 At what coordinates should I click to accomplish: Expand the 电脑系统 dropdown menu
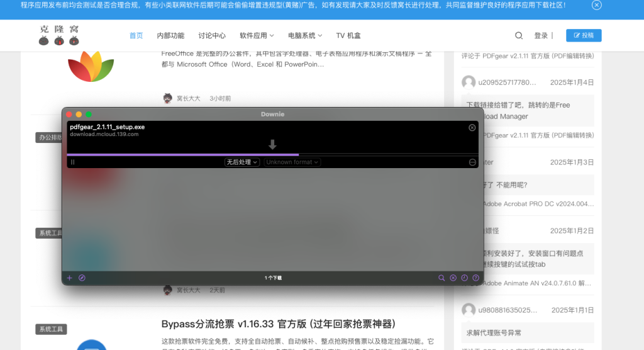click(x=305, y=36)
